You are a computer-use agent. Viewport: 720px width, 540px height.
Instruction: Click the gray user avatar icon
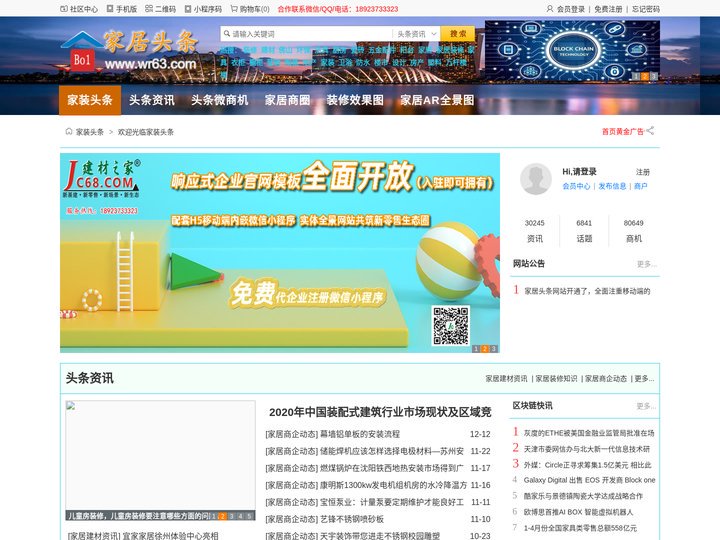535,179
